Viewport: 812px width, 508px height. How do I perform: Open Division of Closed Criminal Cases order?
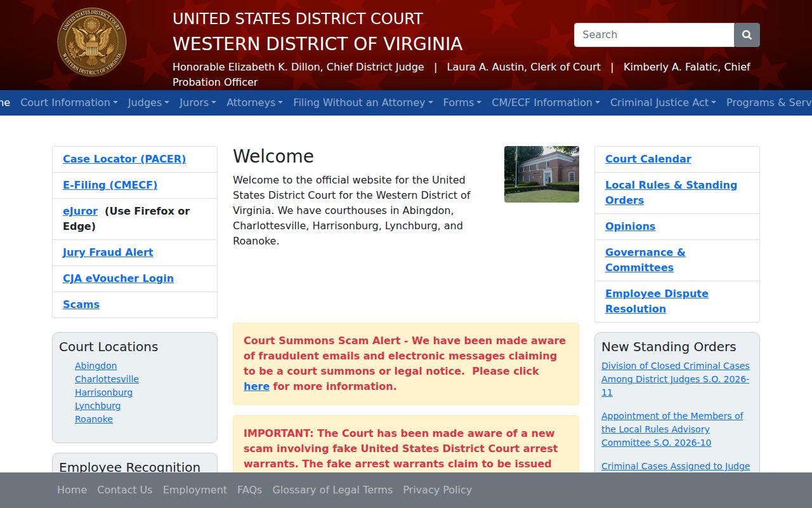tap(675, 379)
